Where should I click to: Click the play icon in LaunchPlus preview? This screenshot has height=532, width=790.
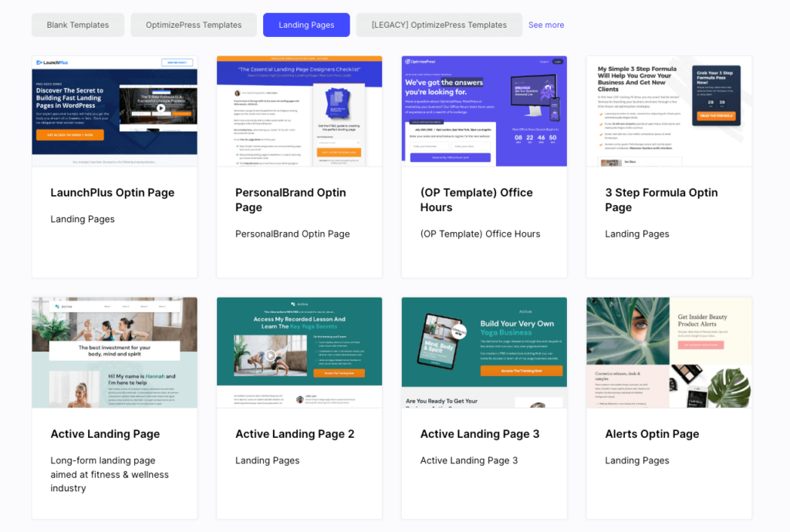tap(160, 108)
